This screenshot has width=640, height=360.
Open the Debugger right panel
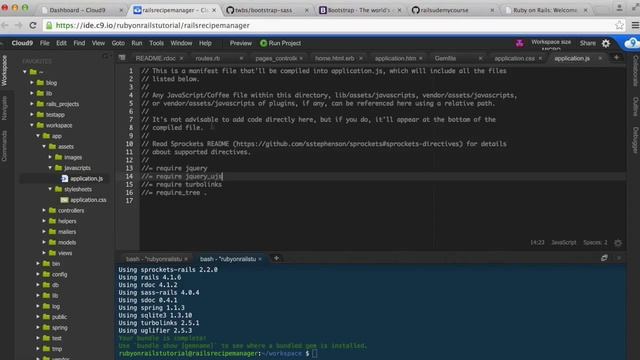635,140
